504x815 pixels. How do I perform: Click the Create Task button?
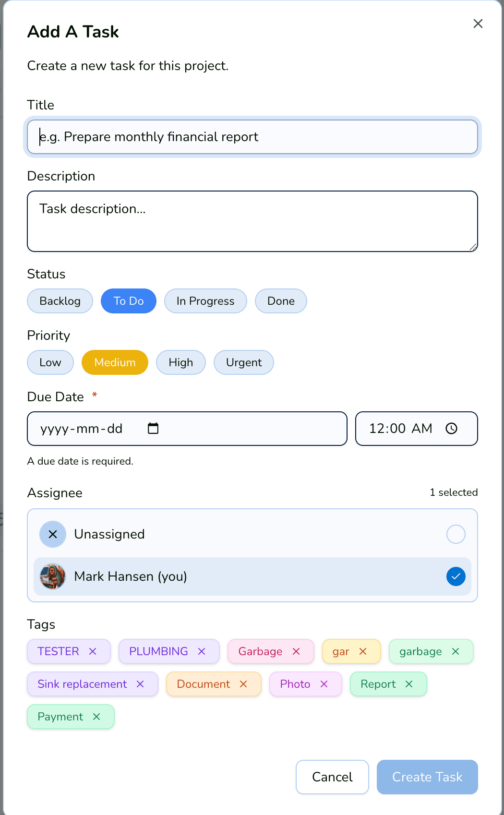click(427, 777)
